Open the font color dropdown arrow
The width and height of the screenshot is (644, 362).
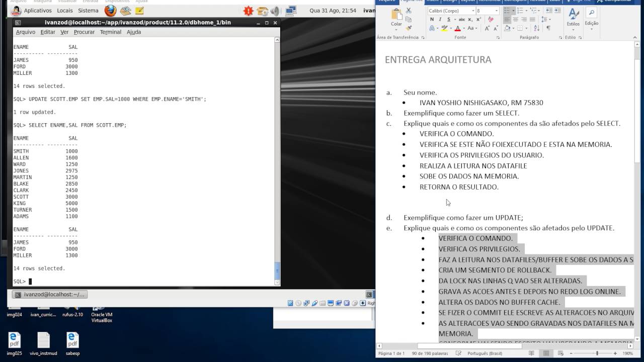click(x=464, y=28)
